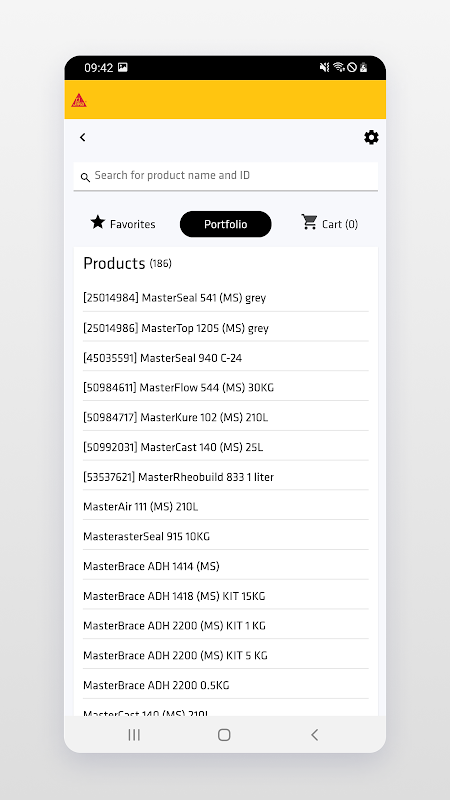
Task: Open Android recent apps button
Action: 134,735
